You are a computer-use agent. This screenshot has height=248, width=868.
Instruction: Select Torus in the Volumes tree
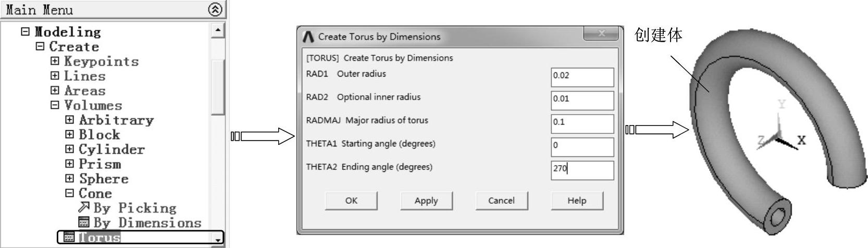[x=100, y=238]
